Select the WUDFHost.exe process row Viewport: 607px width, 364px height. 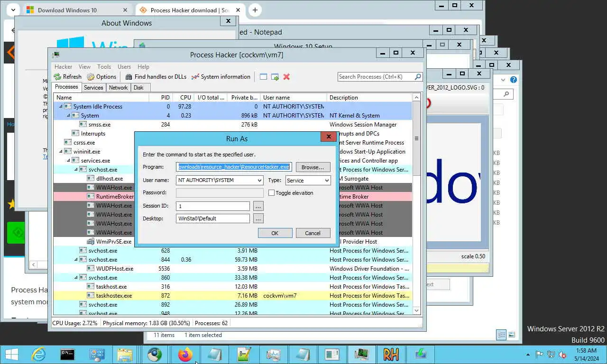tap(232, 269)
